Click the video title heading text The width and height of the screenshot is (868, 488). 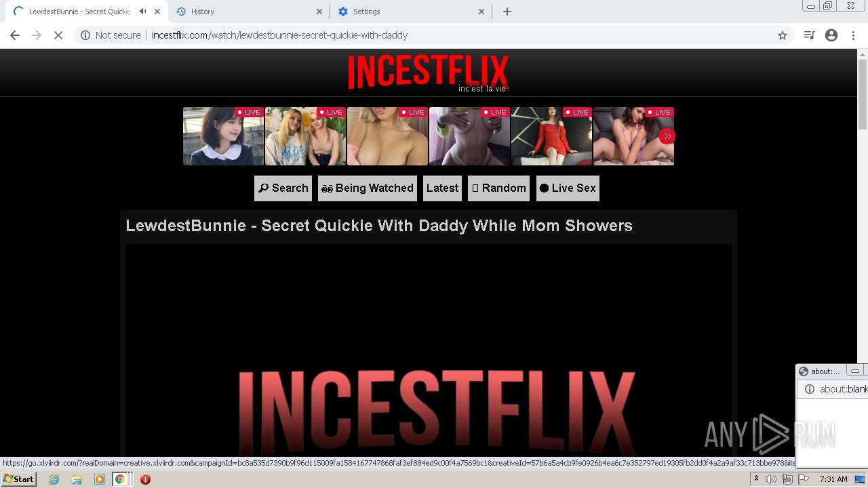pos(379,226)
